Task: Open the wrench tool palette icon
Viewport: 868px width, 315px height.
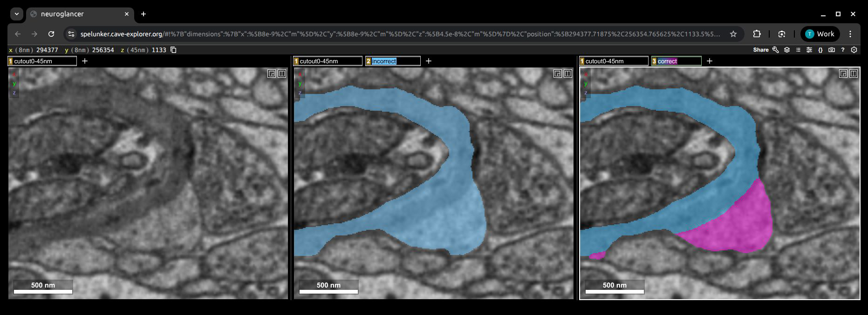Action: (776, 50)
